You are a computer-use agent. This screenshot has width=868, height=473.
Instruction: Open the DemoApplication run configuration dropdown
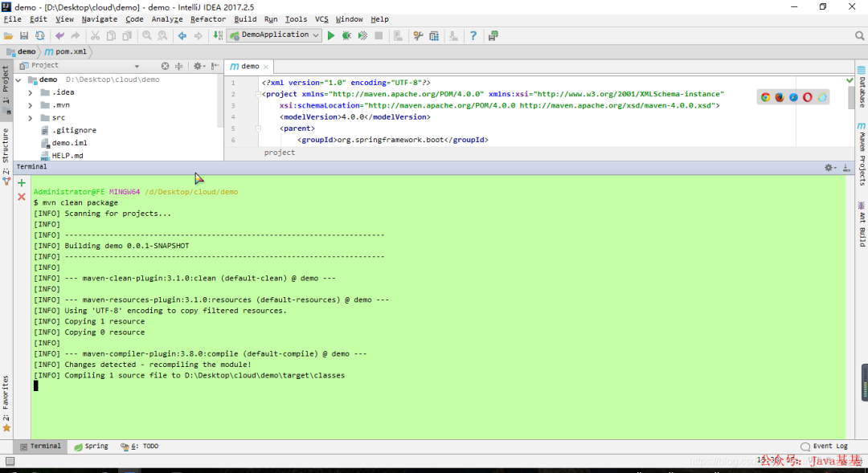pyautogui.click(x=275, y=35)
